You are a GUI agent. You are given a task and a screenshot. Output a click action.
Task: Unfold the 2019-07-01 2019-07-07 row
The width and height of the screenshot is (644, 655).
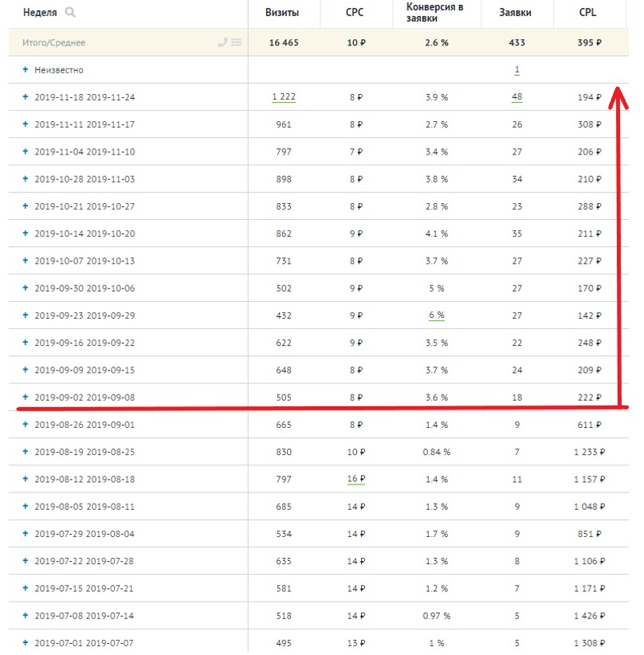coord(26,643)
